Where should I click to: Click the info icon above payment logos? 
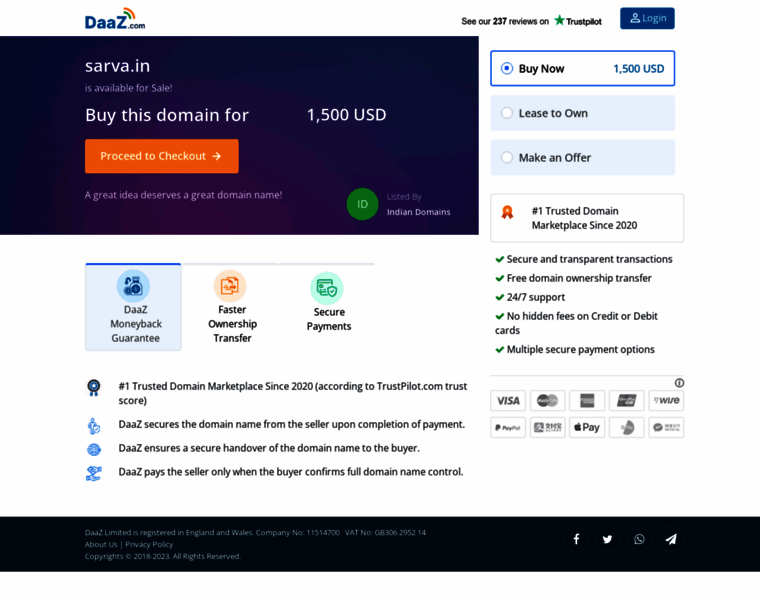[679, 383]
